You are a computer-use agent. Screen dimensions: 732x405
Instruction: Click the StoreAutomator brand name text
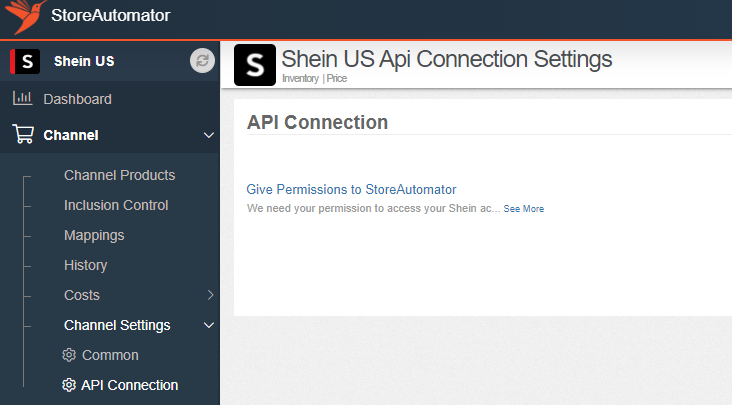coord(111,15)
